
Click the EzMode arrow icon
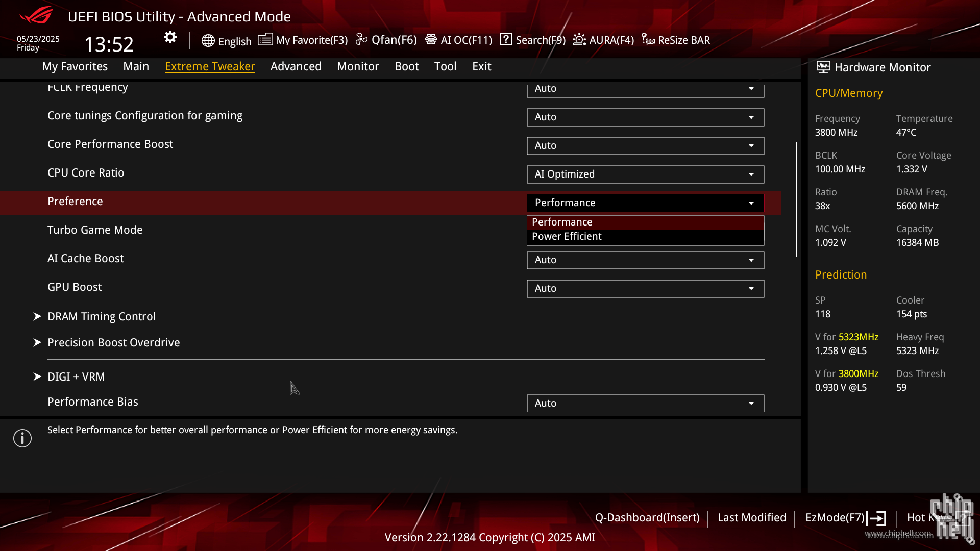click(x=876, y=518)
